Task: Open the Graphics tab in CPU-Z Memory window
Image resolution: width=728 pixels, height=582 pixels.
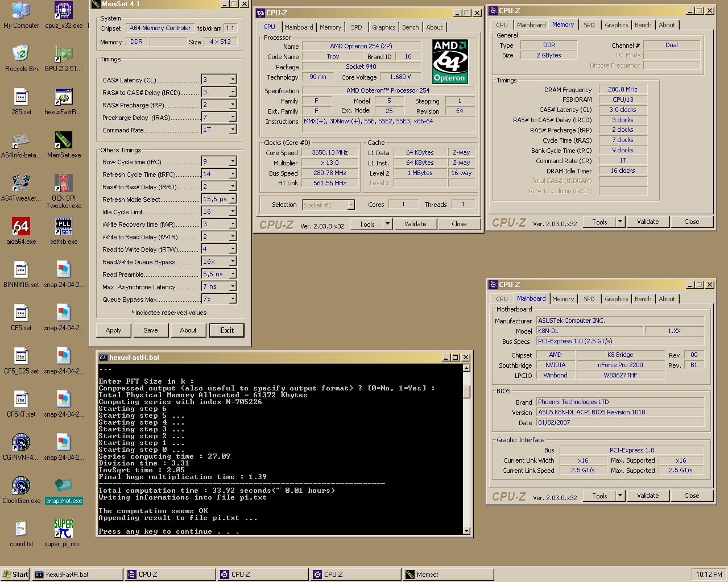Action: [x=616, y=25]
